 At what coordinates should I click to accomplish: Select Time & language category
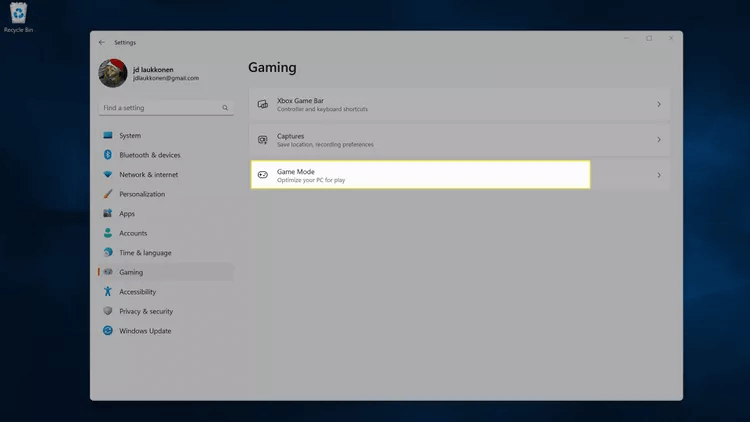(x=166, y=253)
